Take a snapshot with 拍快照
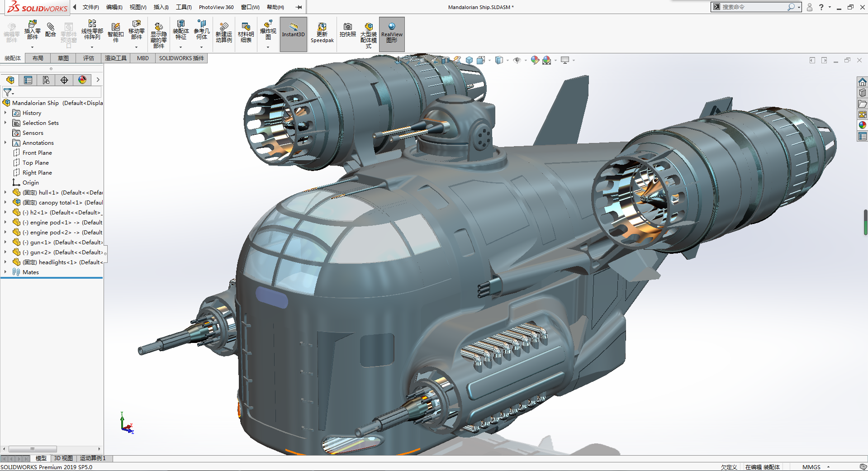 tap(348, 30)
